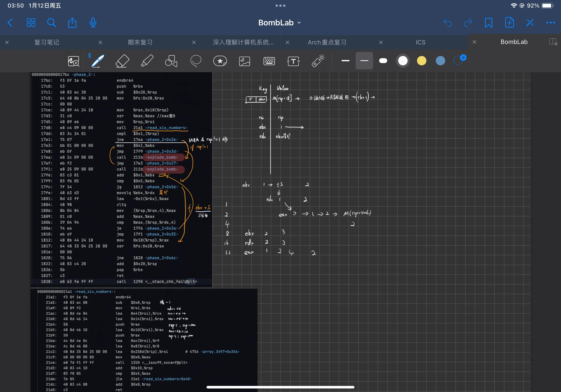Select the Eraser tool
Image resolution: width=561 pixels, height=392 pixels.
[x=122, y=61]
